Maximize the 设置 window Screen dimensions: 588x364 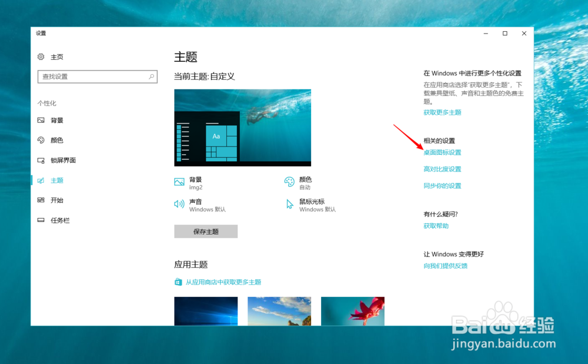(x=505, y=34)
